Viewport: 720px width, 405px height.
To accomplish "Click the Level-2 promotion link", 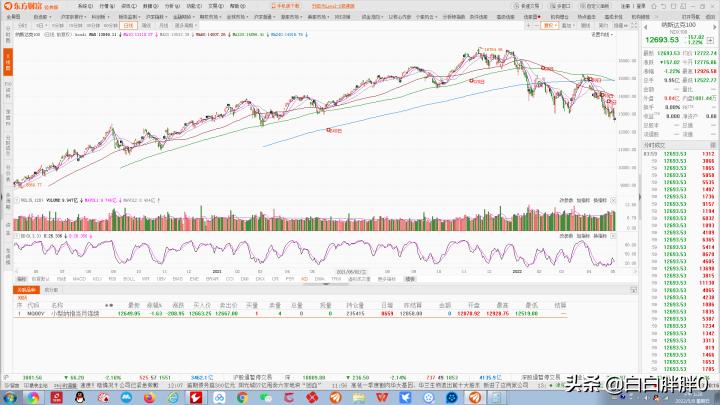I will click(333, 6).
